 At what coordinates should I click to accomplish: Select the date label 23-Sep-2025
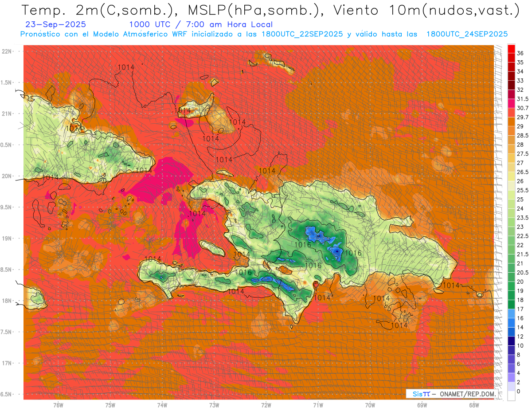click(56, 25)
